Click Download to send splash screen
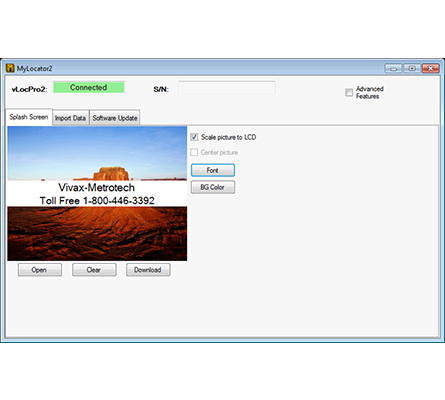The height and width of the screenshot is (400, 445). [x=148, y=270]
